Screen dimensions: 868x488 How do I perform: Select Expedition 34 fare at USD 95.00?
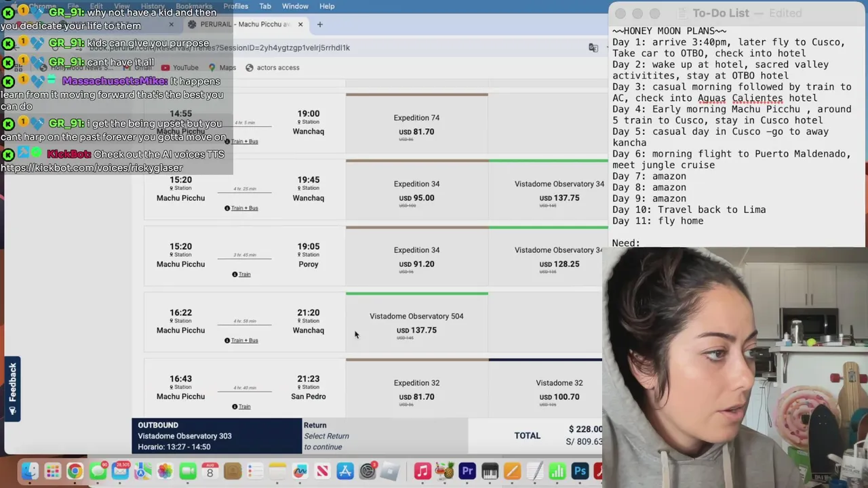[416, 190]
